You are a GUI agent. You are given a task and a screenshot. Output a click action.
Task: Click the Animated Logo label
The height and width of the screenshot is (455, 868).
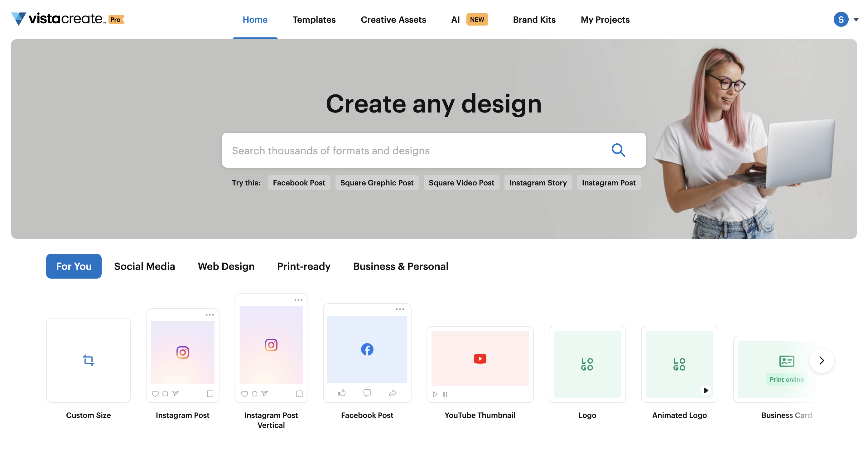(x=679, y=414)
